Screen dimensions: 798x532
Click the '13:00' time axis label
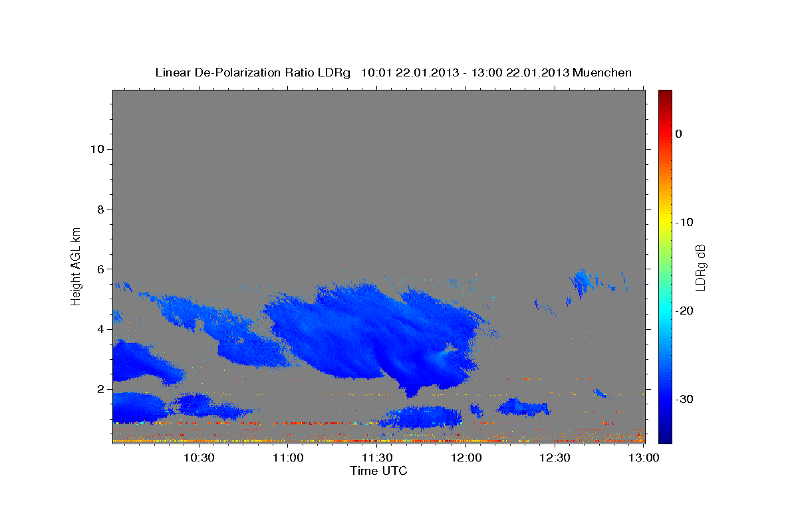point(644,458)
